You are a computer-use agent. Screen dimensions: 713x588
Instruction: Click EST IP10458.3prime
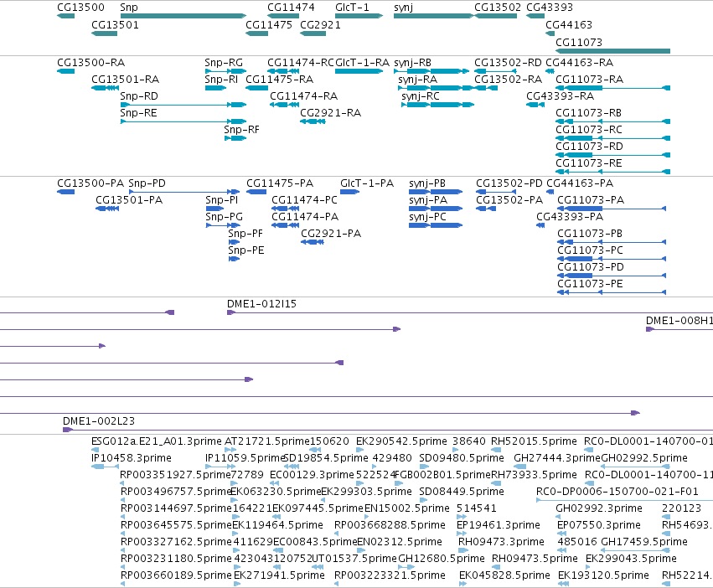(x=105, y=467)
